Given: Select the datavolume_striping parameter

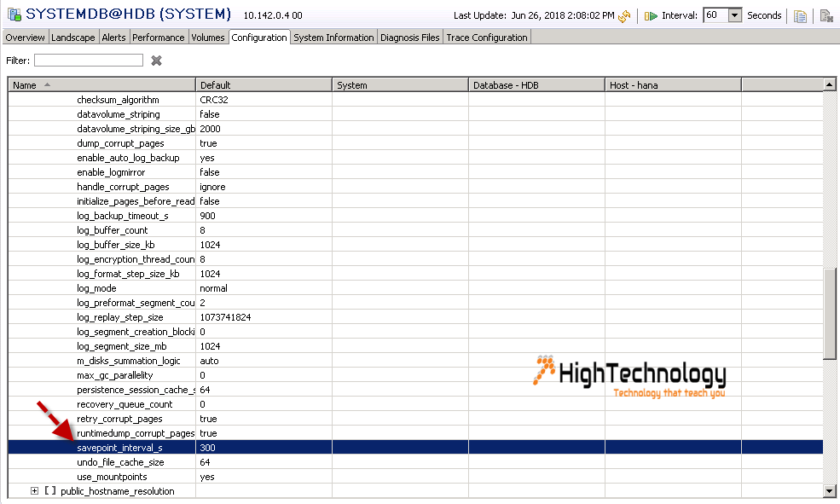Looking at the screenshot, I should coord(415,114).
